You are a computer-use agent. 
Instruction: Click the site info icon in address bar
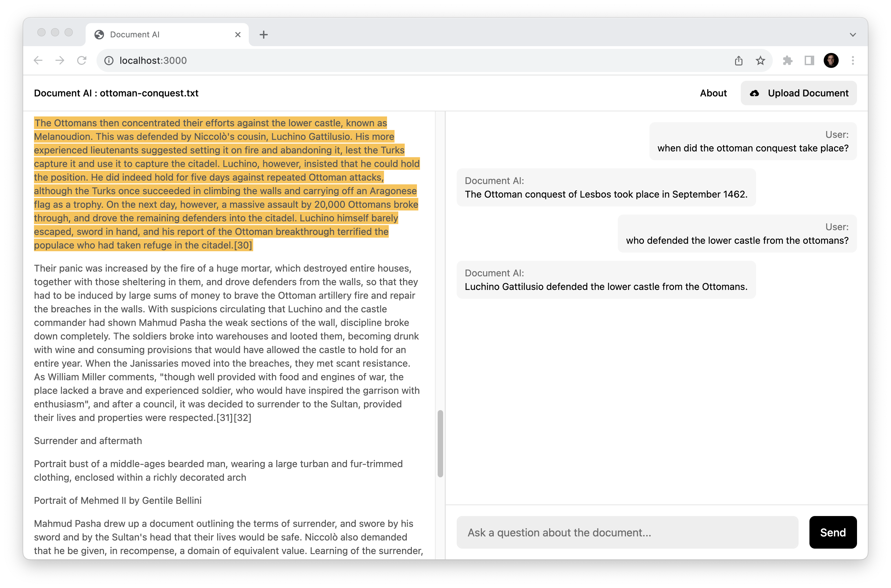(x=109, y=60)
